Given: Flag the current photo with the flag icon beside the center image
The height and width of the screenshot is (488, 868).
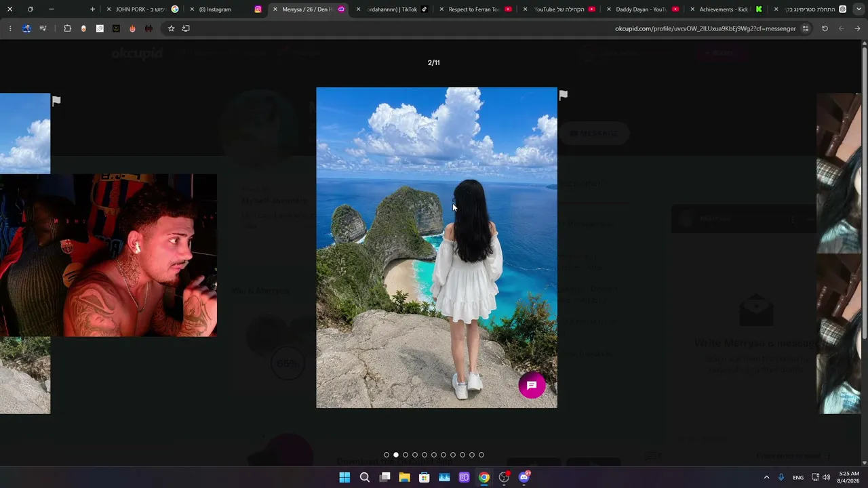Looking at the screenshot, I should pyautogui.click(x=563, y=95).
